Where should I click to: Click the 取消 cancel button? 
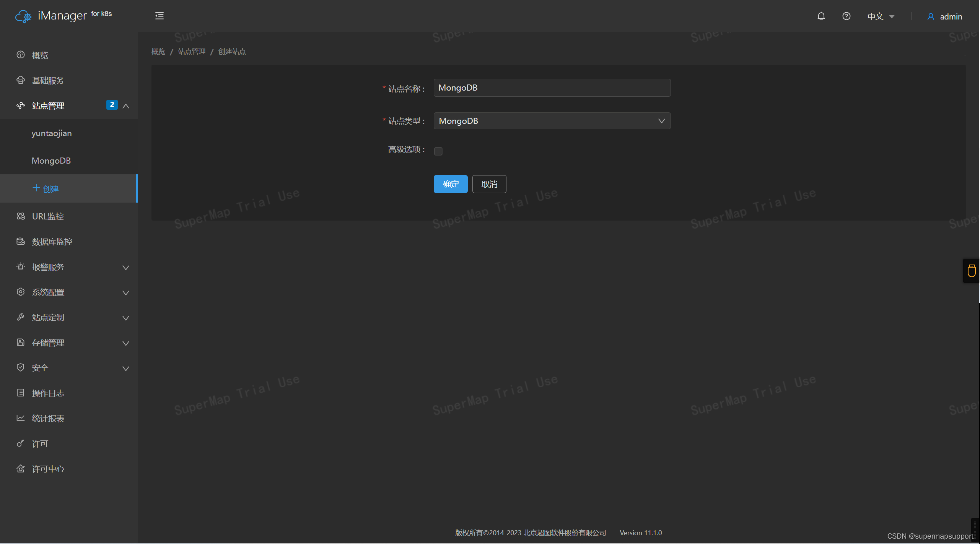[x=489, y=184]
